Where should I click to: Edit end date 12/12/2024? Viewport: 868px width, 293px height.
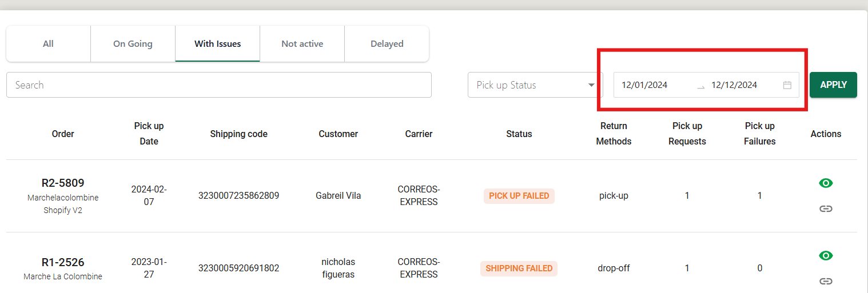click(734, 85)
